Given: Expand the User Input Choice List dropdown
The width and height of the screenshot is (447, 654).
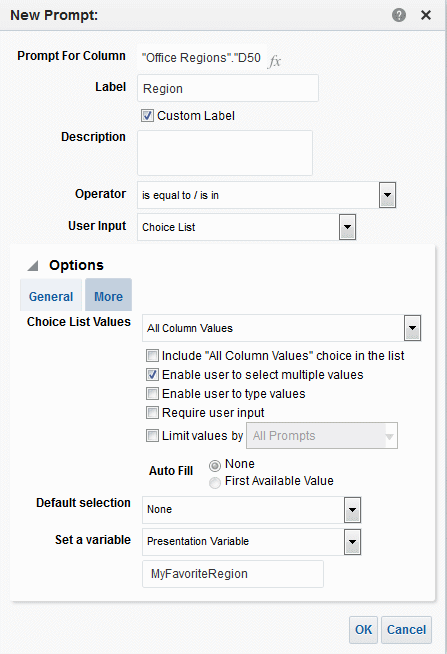Looking at the screenshot, I should (x=347, y=227).
